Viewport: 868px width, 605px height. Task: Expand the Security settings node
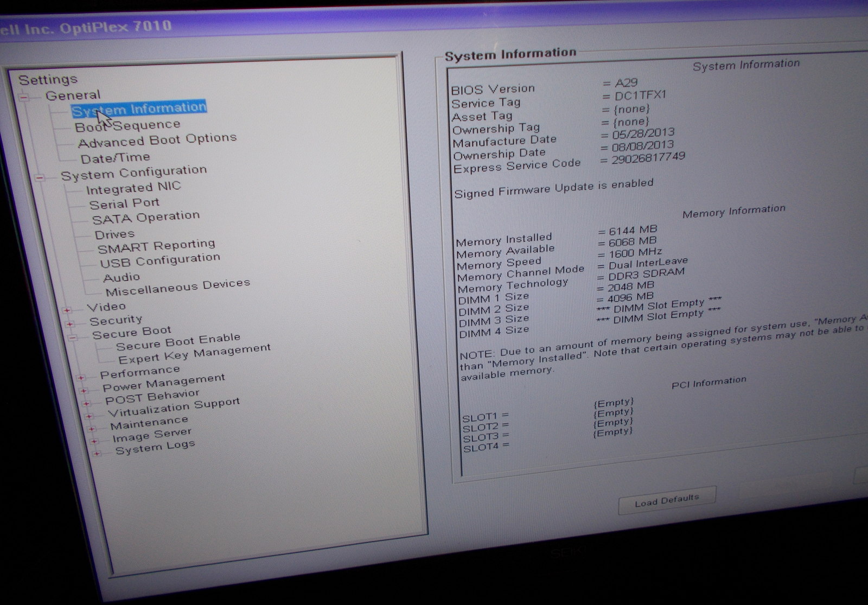pos(69,324)
